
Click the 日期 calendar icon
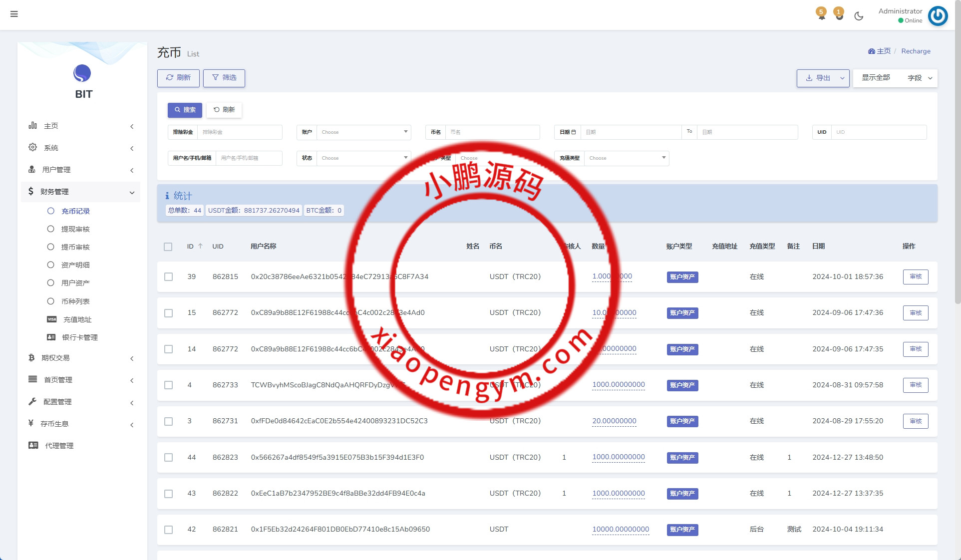point(574,132)
